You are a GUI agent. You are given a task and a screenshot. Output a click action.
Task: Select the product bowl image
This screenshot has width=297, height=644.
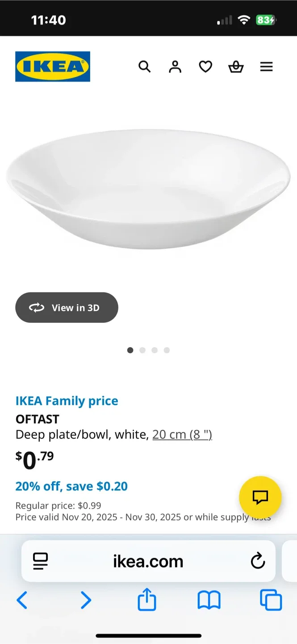tap(148, 188)
